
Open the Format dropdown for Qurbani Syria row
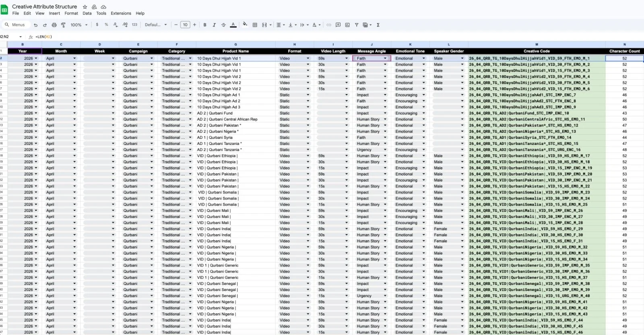[x=308, y=138]
